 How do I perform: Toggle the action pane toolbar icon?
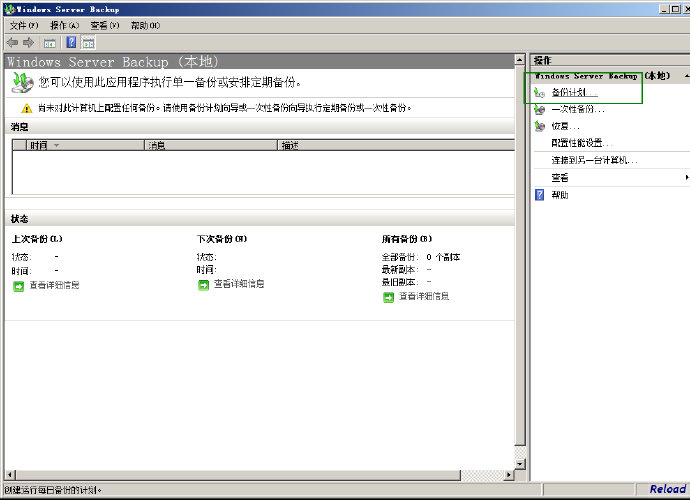(88, 43)
